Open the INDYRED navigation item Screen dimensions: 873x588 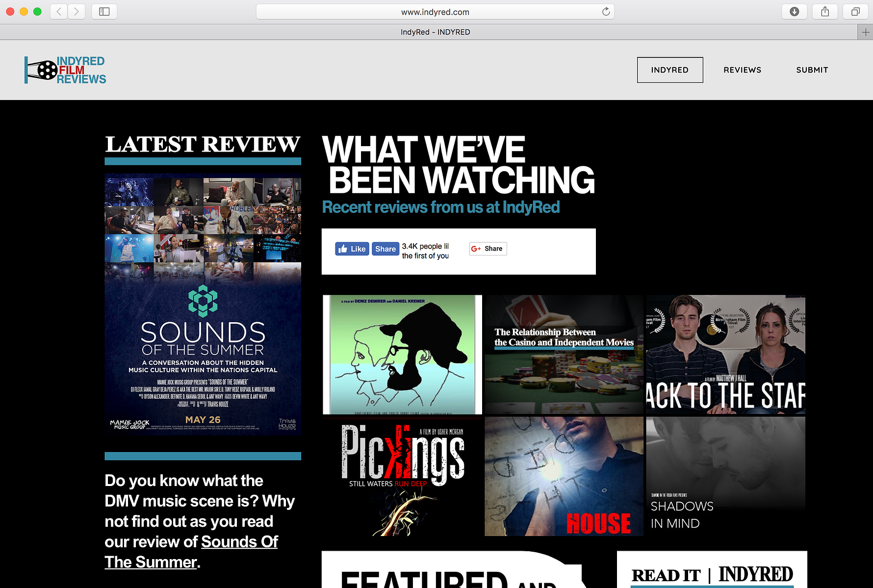coord(670,70)
